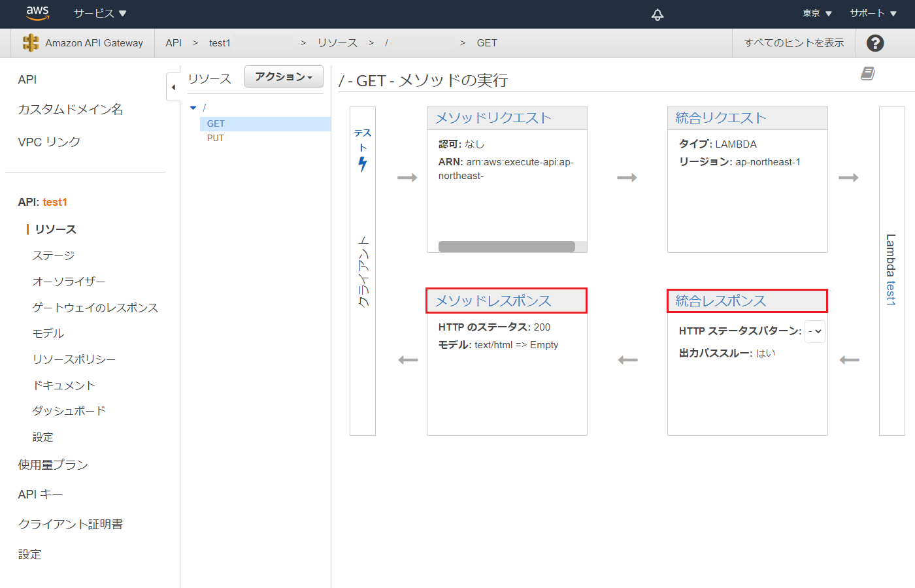The image size is (915, 588).
Task: Select モデル in sidebar
Action: pos(48,333)
